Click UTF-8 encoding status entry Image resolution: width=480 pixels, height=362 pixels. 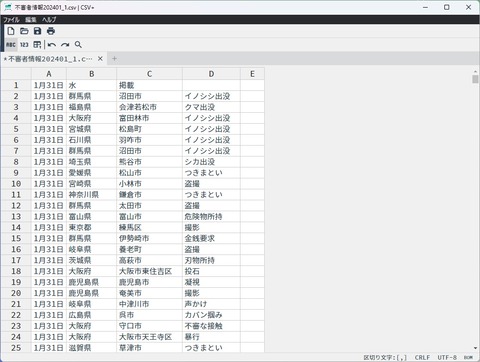click(x=447, y=357)
